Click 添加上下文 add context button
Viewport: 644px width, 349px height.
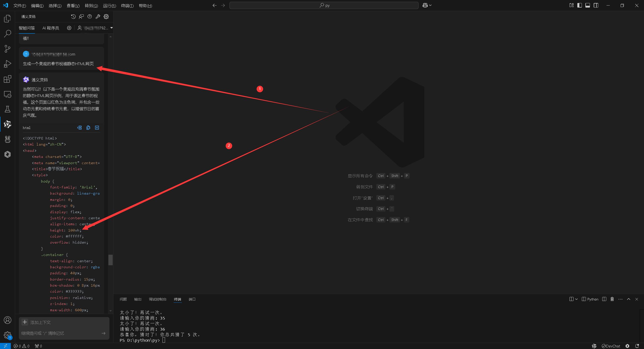(x=36, y=322)
